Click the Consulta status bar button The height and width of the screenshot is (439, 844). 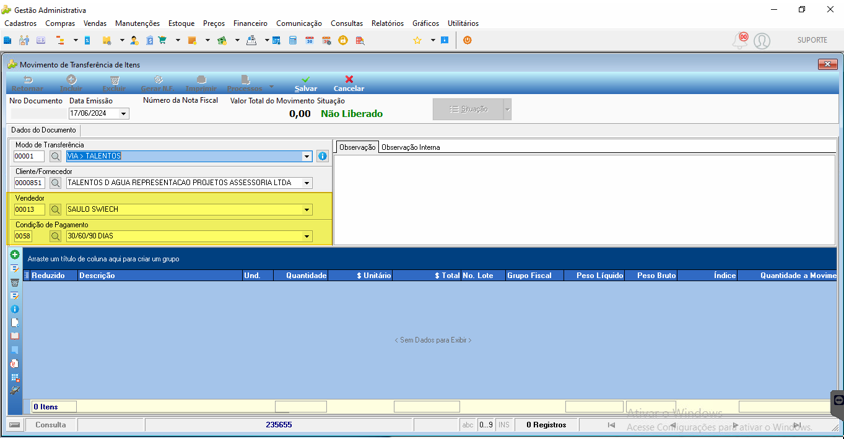pyautogui.click(x=51, y=425)
